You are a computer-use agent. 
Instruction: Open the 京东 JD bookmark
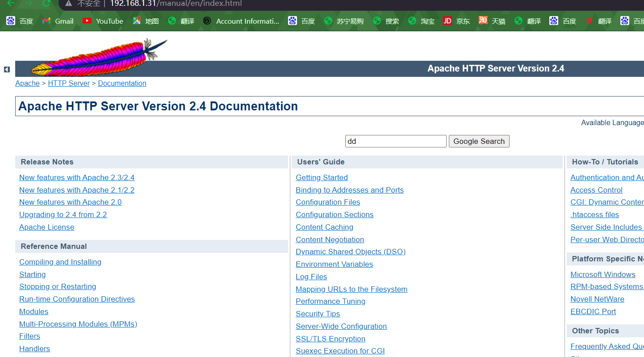(x=456, y=21)
